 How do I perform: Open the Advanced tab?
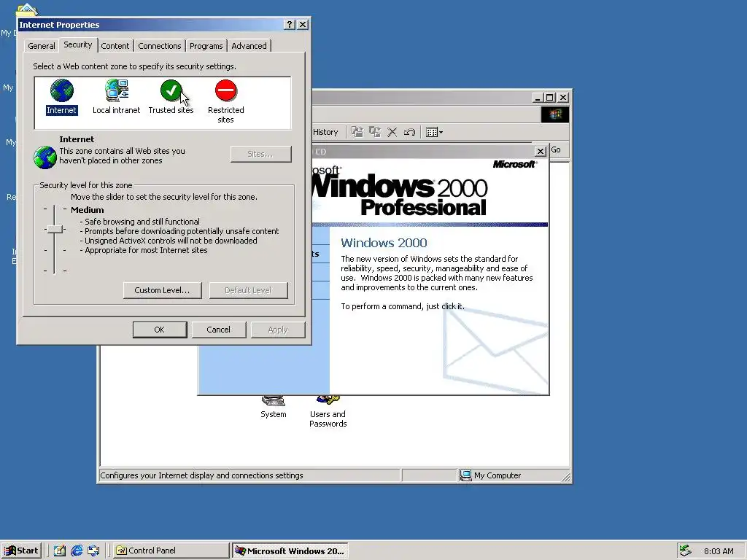click(249, 46)
